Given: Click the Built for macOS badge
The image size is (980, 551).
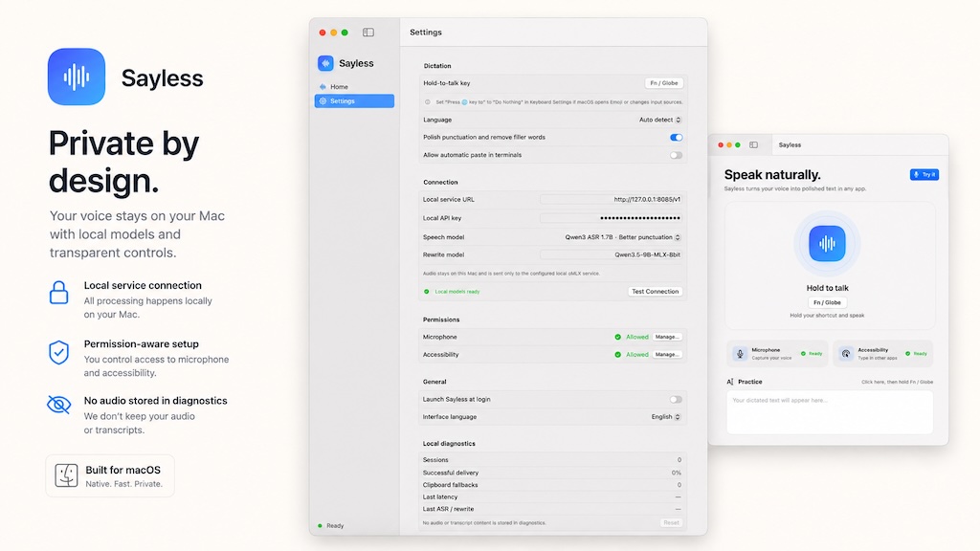Looking at the screenshot, I should [x=110, y=475].
